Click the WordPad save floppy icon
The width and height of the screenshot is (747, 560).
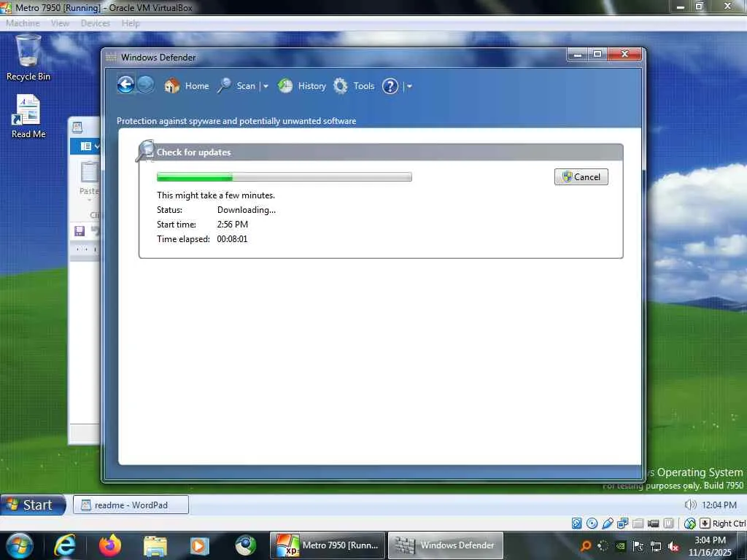(80, 231)
